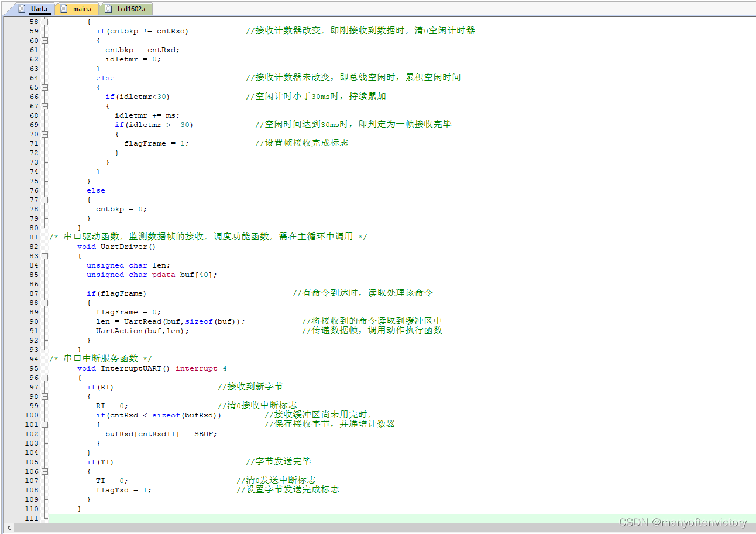Click 'bufRxd[cntRxd++] = SBUF;'
Viewport: 756px width, 534px height.
click(x=161, y=434)
